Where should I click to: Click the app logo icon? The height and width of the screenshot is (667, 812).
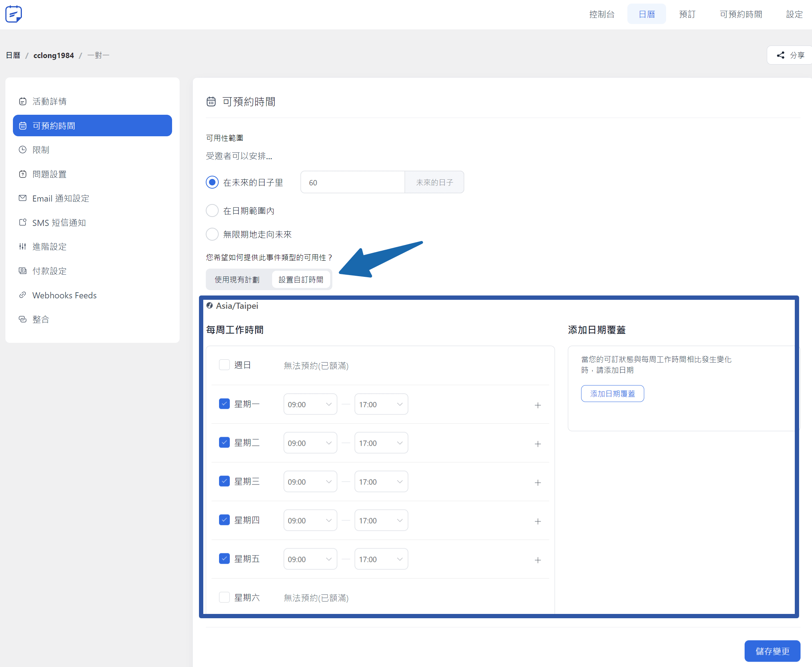tap(14, 14)
